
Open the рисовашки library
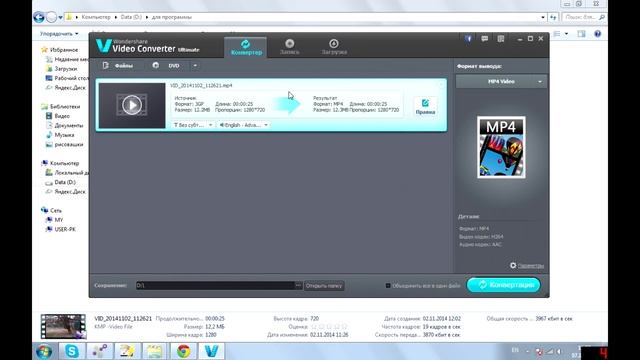tap(64, 144)
